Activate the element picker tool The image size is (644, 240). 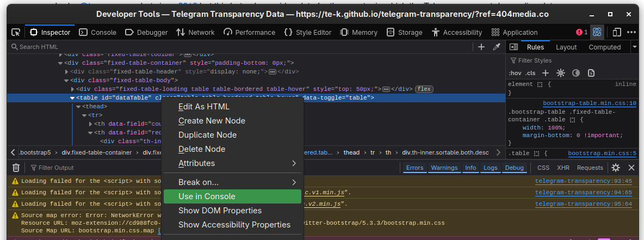click(16, 32)
